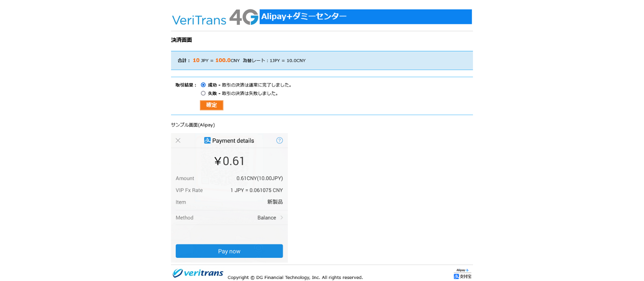Click the 1 JPY = 0.061075 CNY rate
Image resolution: width=644 pixels, height=281 pixels.
(x=256, y=190)
